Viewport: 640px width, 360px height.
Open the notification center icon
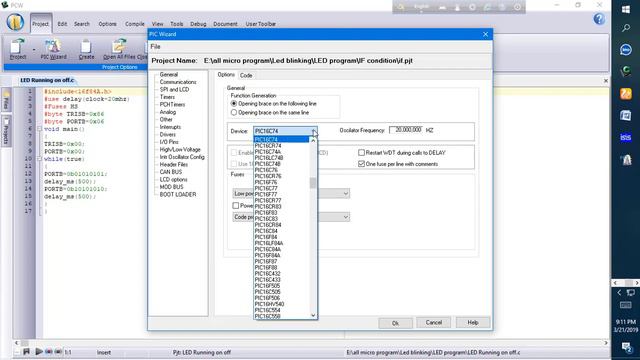pos(627,347)
